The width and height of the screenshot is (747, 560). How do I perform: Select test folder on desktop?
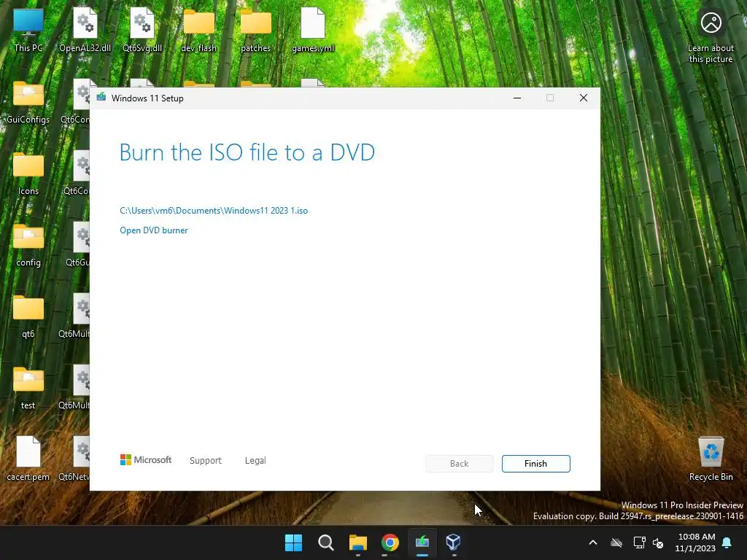point(28,388)
